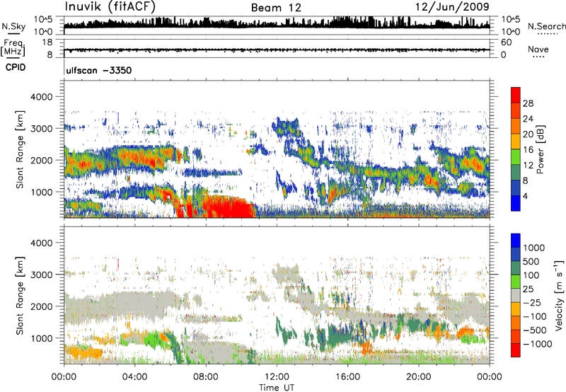Click the "1000" tick beside the velocity panel axis
The width and height of the screenshot is (566, 392).
pos(41,338)
